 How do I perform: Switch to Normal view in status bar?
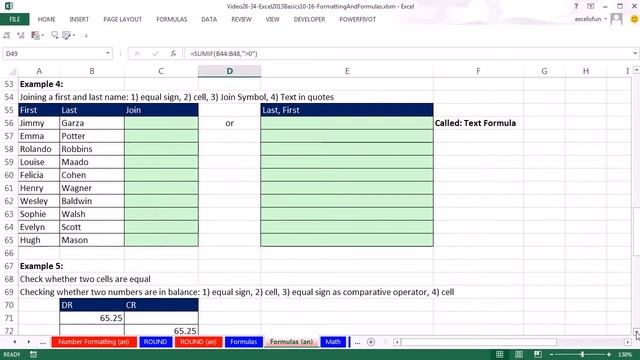[500, 354]
